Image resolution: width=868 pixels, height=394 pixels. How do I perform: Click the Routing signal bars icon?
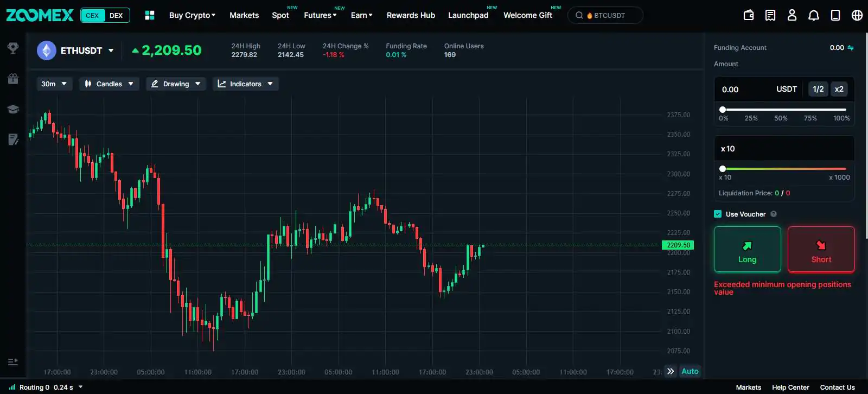pyautogui.click(x=12, y=387)
